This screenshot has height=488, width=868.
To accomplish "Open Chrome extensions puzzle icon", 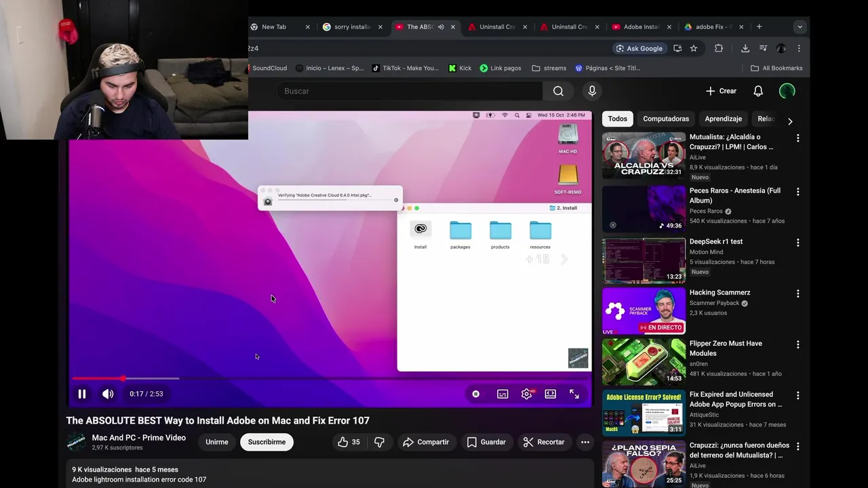I will [719, 48].
